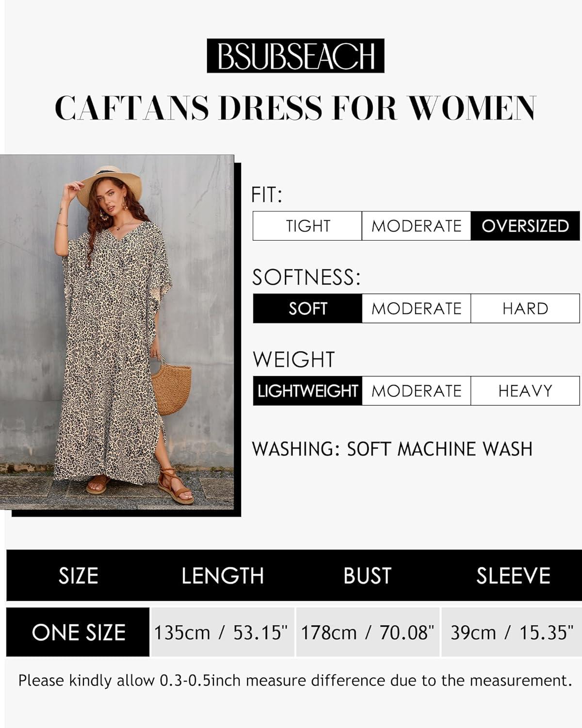
Task: Pick LIGHTWEIGHT weight option
Action: [x=307, y=391]
